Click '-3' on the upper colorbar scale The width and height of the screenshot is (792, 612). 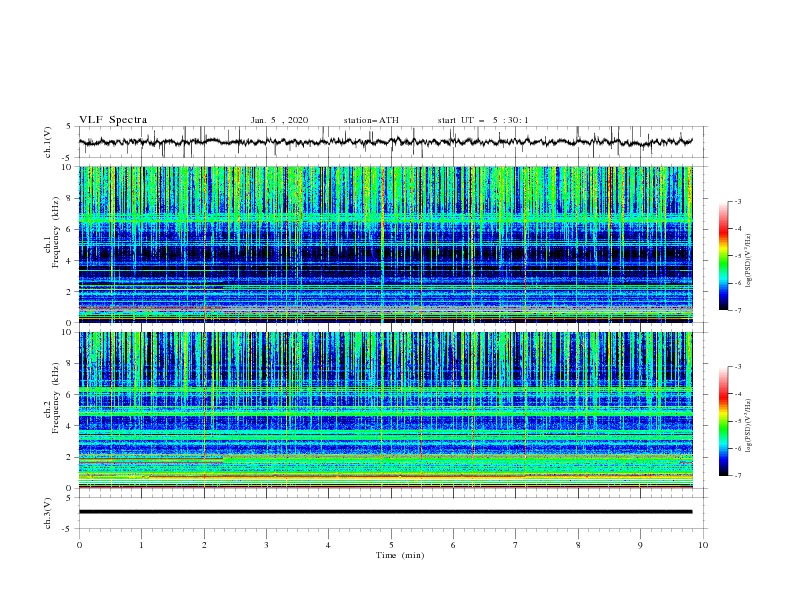[x=737, y=201]
